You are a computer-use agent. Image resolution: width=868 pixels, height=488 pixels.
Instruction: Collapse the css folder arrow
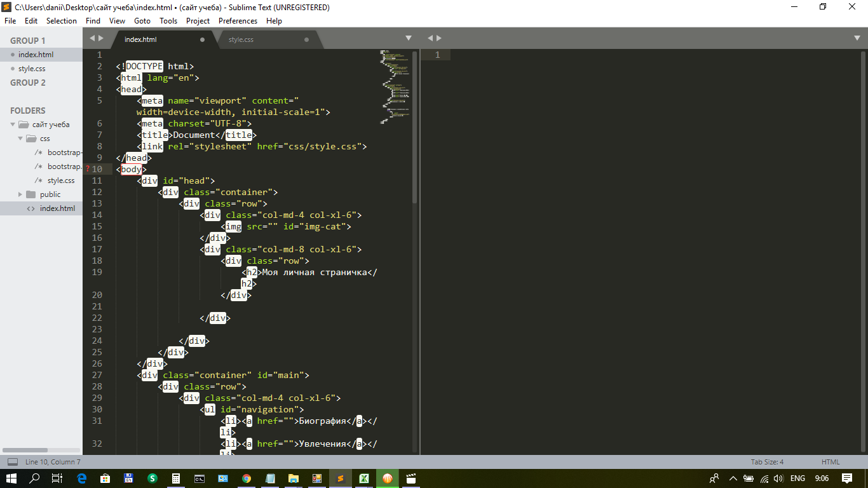[20, 139]
